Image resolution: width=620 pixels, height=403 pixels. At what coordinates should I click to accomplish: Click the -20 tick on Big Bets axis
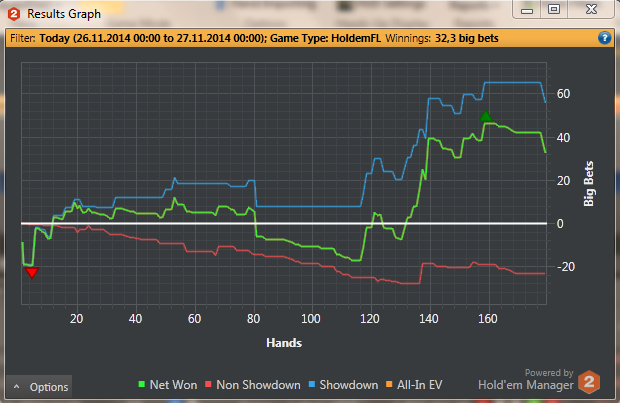tap(565, 267)
